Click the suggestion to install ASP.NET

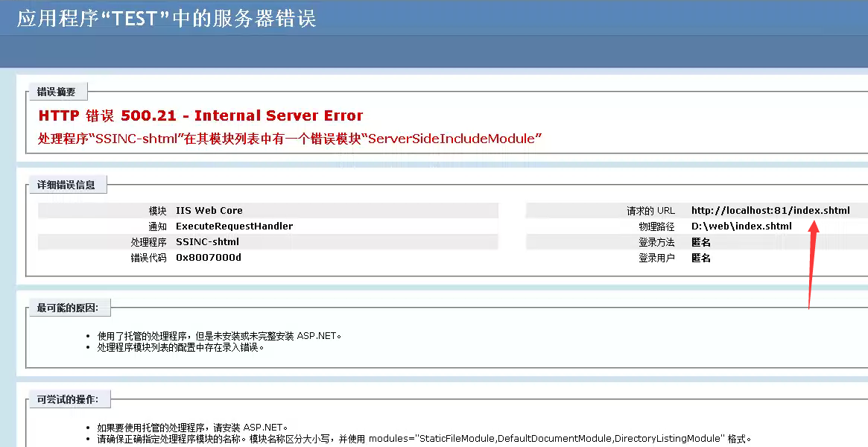click(x=192, y=428)
